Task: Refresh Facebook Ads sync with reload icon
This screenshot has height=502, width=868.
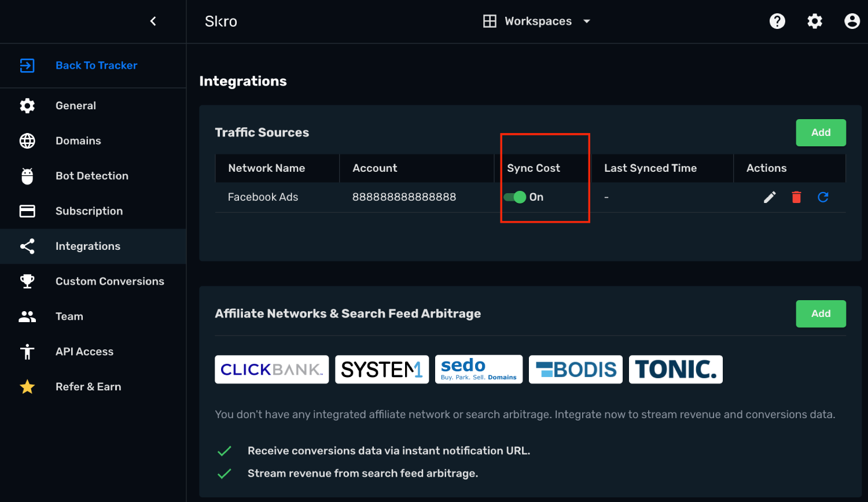Action: click(823, 197)
